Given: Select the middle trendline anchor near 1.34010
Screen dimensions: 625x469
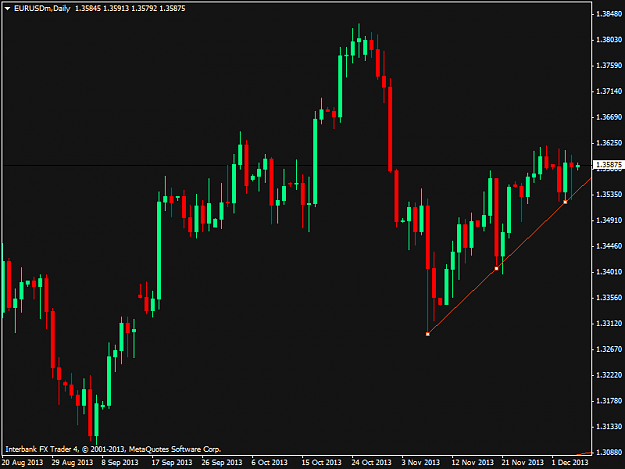Looking at the screenshot, I should pyautogui.click(x=496, y=269).
